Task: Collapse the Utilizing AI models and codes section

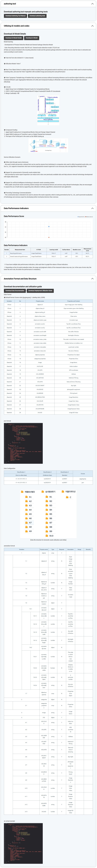Action: pyautogui.click(x=92, y=26)
